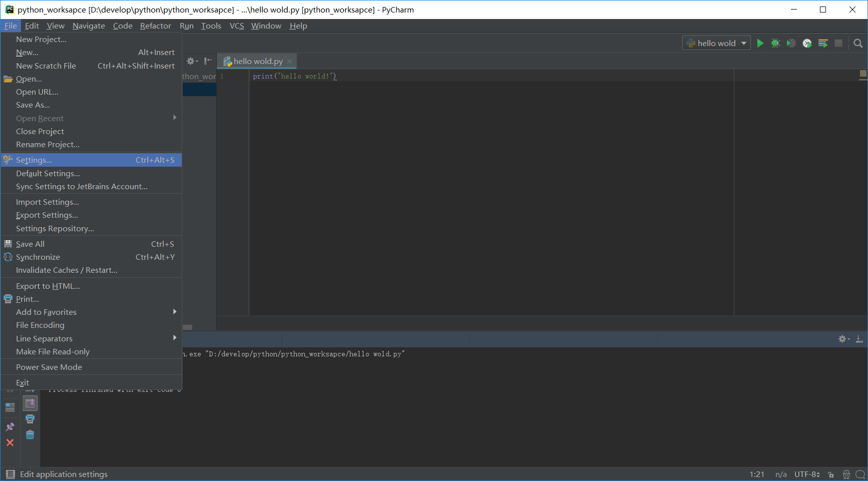Viewport: 868px width, 481px height.
Task: Close the hello wold.py tab
Action: pos(289,61)
